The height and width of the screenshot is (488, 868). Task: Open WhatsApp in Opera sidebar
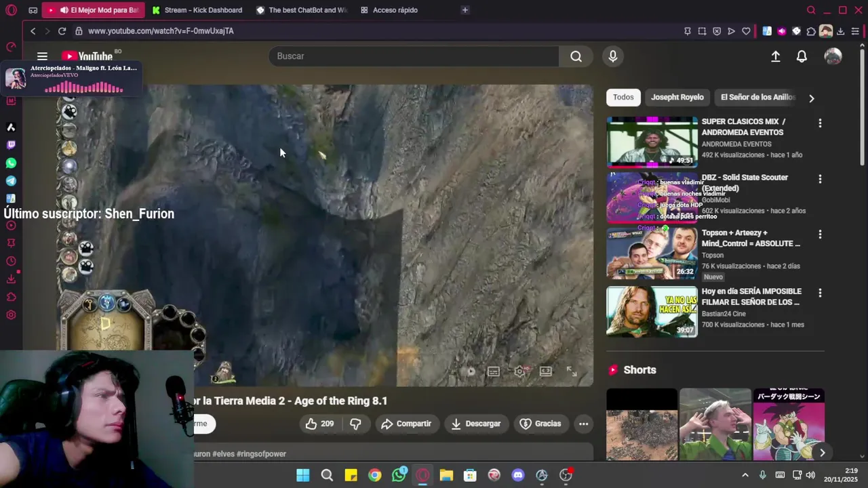pyautogui.click(x=11, y=163)
